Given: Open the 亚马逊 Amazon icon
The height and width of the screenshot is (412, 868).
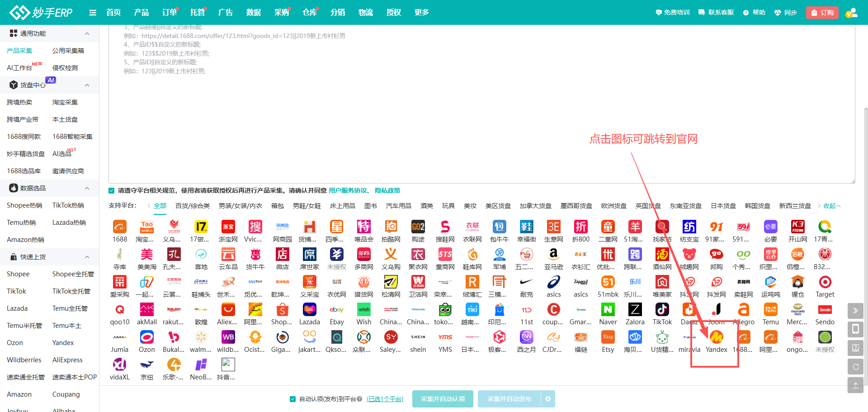Looking at the screenshot, I should tap(554, 254).
